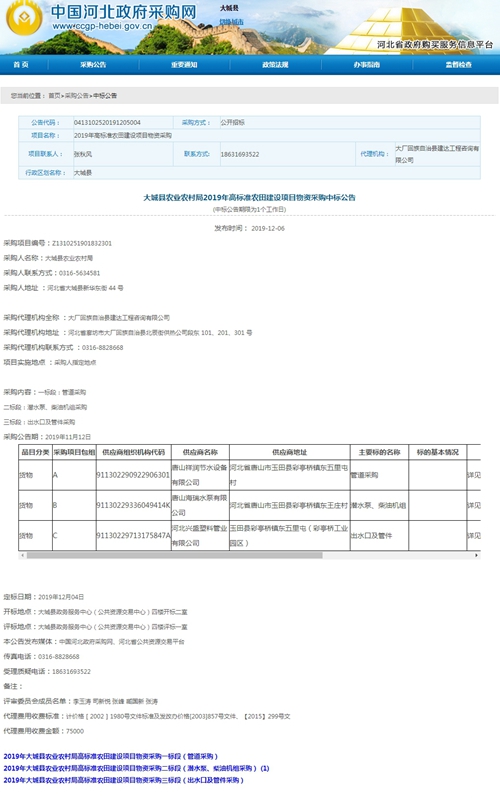Click the table scrollbar right arrow

pyautogui.click(x=477, y=555)
